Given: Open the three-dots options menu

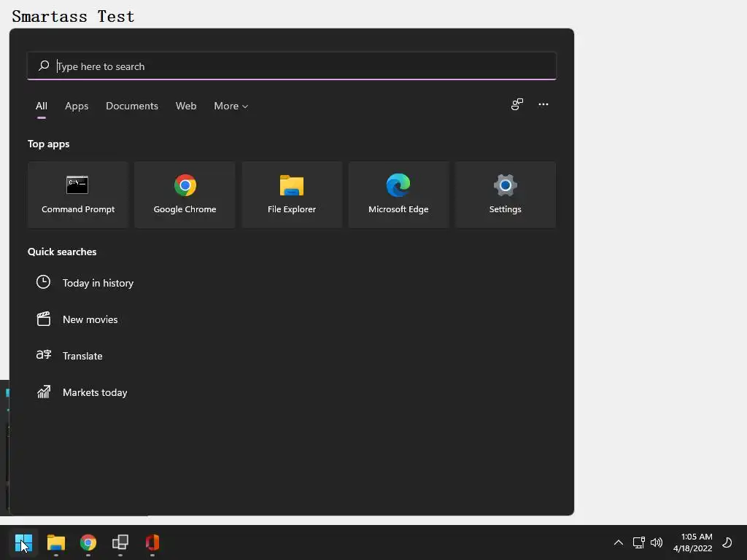Looking at the screenshot, I should coord(543,104).
